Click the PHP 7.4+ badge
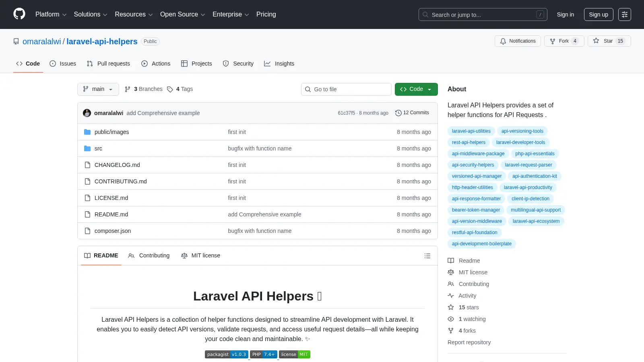The width and height of the screenshot is (644, 362). [264, 354]
